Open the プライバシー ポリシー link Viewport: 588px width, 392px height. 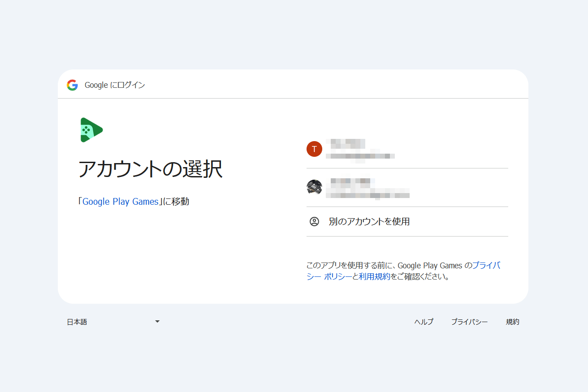(x=486, y=265)
